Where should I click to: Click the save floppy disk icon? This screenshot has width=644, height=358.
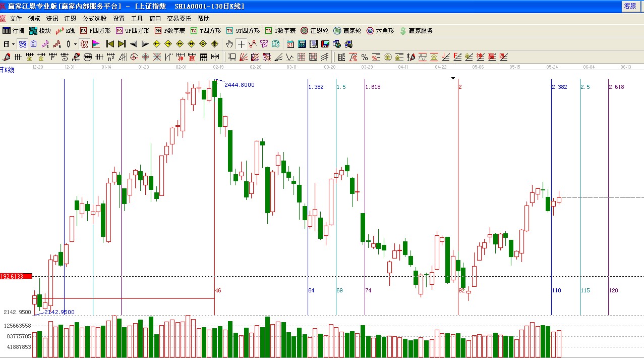[x=325, y=44]
